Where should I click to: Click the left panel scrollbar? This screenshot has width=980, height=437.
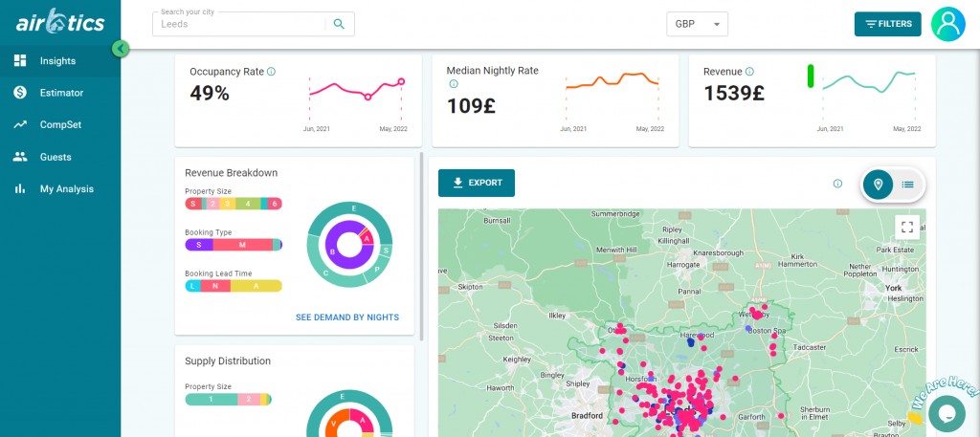coord(422,247)
